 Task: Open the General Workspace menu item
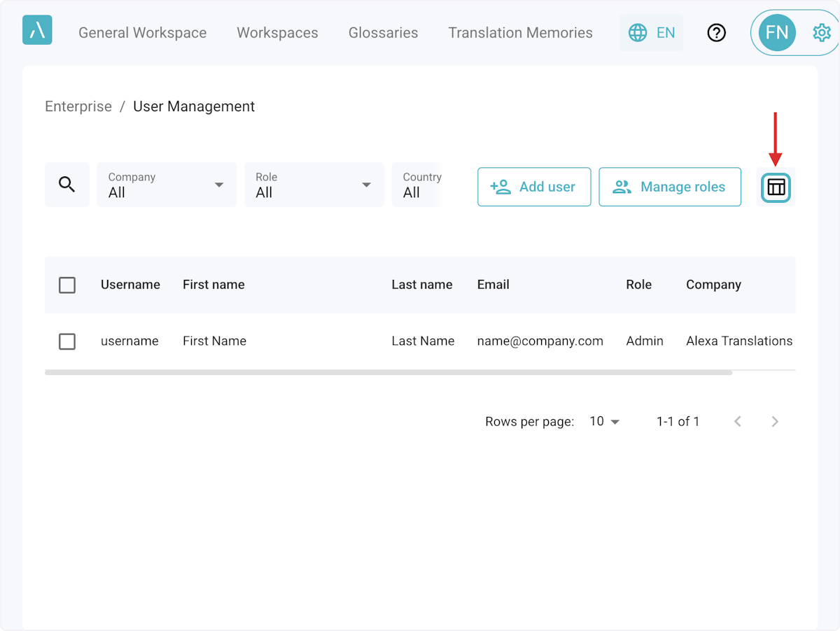142,33
